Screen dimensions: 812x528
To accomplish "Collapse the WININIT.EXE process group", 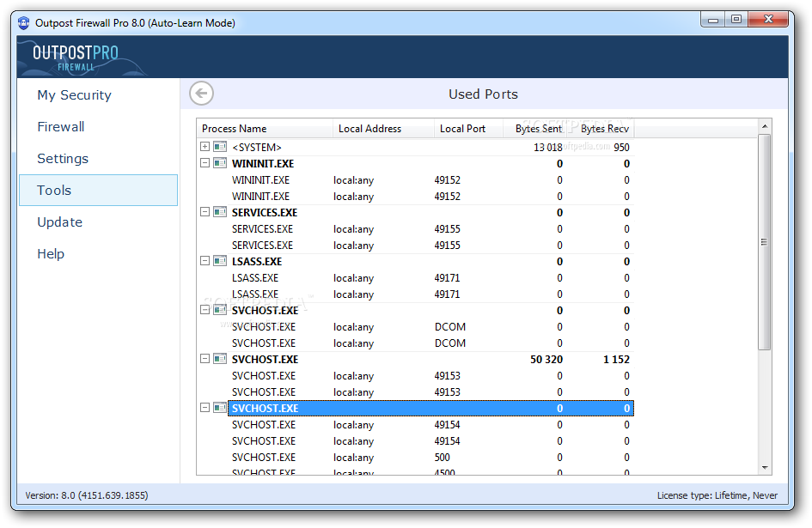I will [205, 163].
